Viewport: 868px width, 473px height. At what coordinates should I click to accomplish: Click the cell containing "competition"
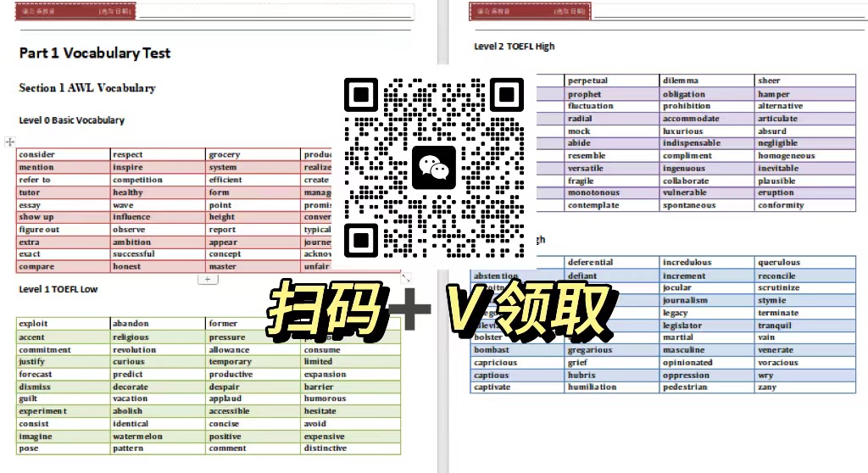158,180
